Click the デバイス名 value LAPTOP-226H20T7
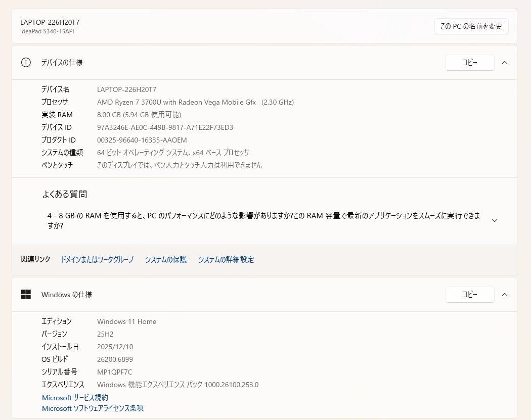The image size is (531, 420). coord(126,89)
